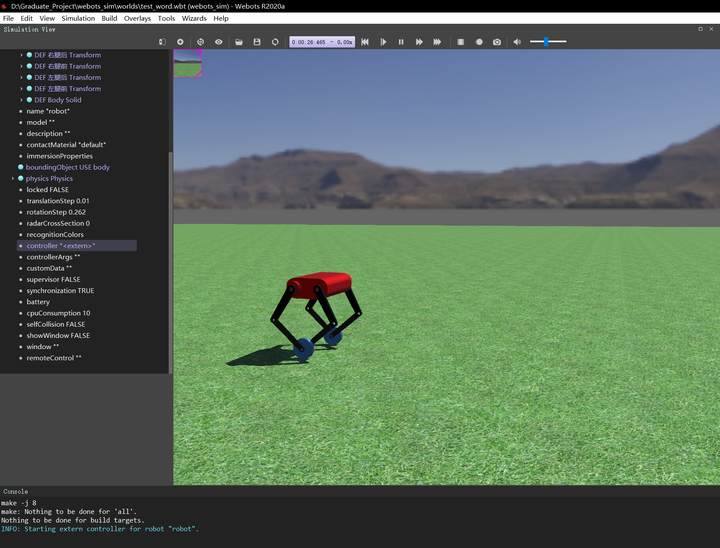Click the scene tree vertical scrollbar
Image resolution: width=720 pixels, height=548 pixels.
[170, 262]
